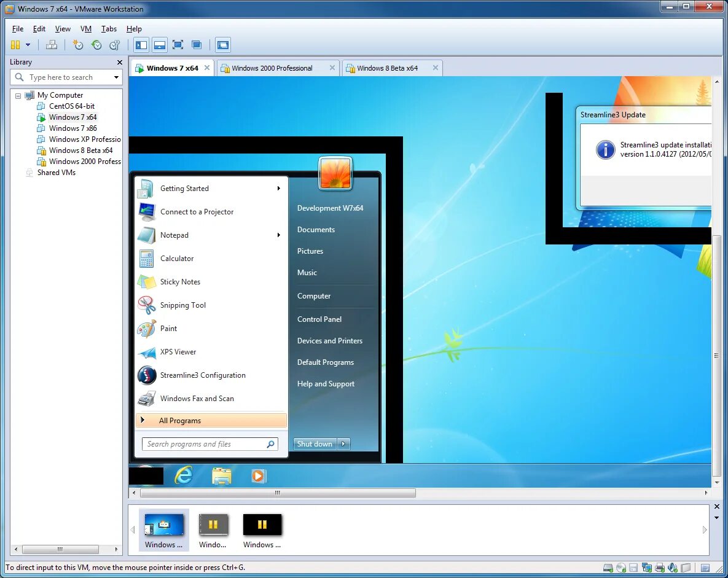Open Help and Support link
This screenshot has height=578, width=728.
point(326,383)
